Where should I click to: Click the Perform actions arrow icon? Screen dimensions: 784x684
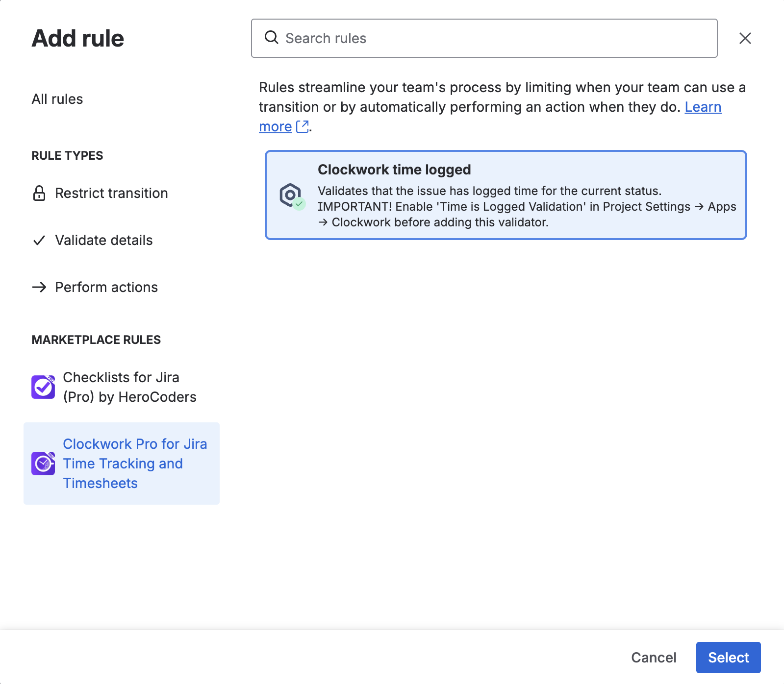pyautogui.click(x=39, y=287)
